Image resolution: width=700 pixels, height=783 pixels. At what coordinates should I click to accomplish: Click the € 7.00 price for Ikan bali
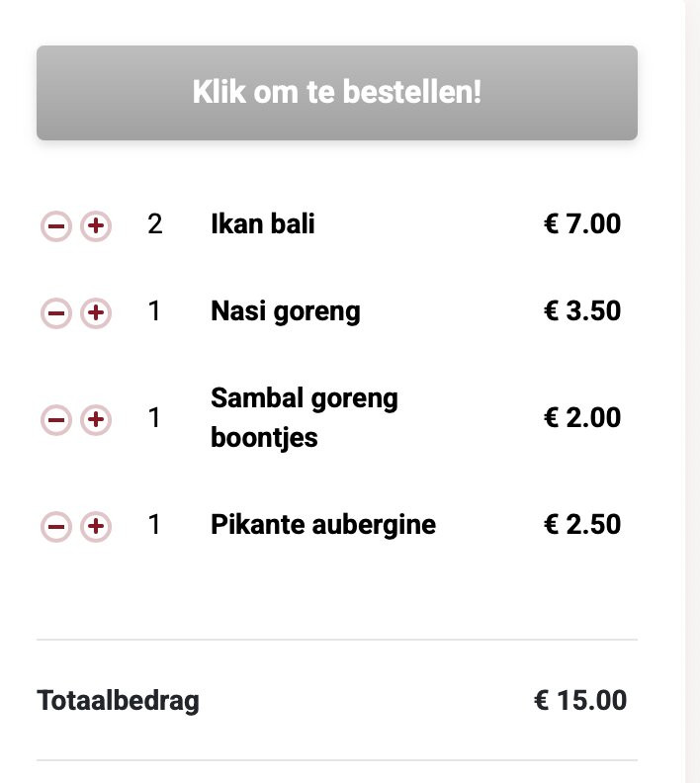tap(582, 224)
